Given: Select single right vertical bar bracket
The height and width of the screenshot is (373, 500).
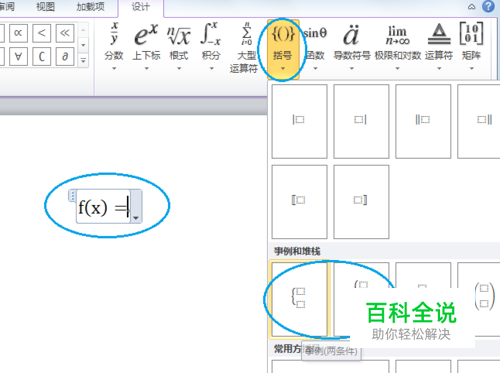Looking at the screenshot, I should pos(361,121).
